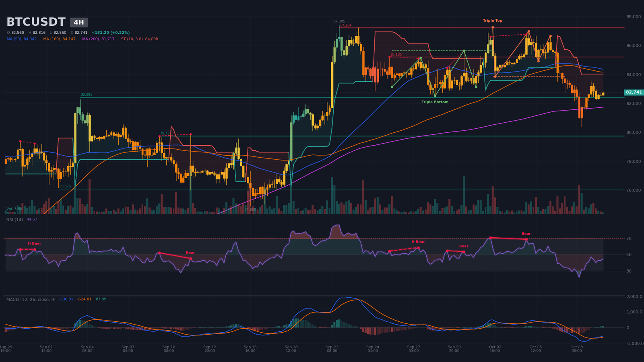Click the Oct 08 08:00 time label
This screenshot has width=644, height=362.
click(x=576, y=349)
